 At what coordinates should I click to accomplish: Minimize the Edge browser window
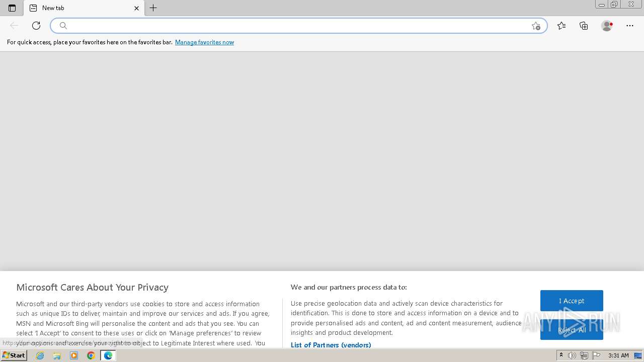click(x=601, y=5)
